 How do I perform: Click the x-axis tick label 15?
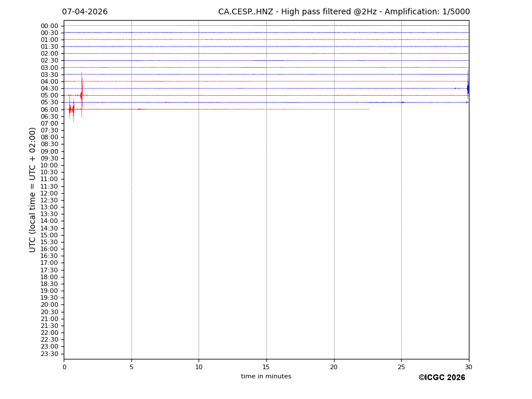point(266,367)
